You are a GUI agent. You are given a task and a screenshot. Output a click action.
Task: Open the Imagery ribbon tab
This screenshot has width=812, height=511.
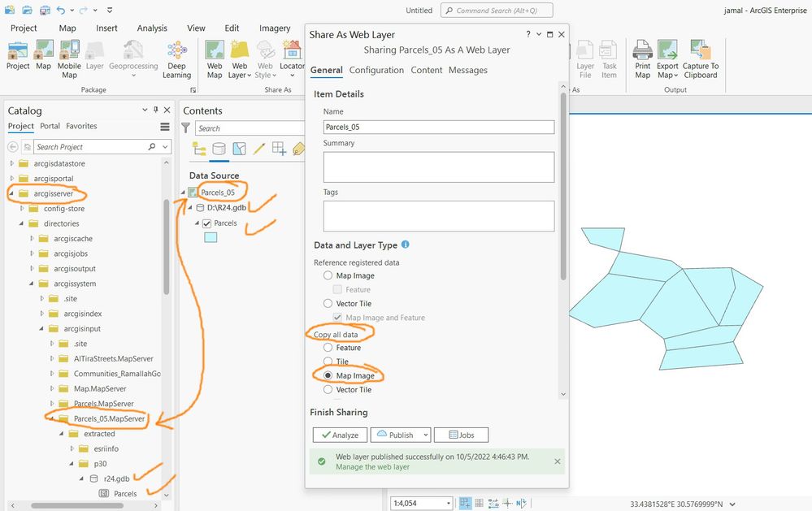(275, 28)
